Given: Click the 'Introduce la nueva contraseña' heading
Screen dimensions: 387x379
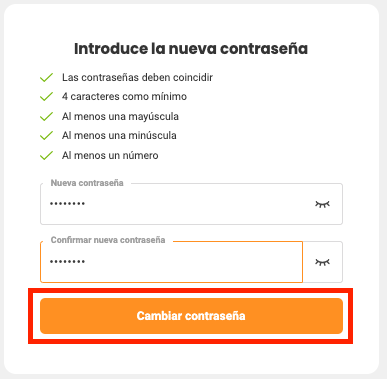Looking at the screenshot, I should pyautogui.click(x=191, y=49).
